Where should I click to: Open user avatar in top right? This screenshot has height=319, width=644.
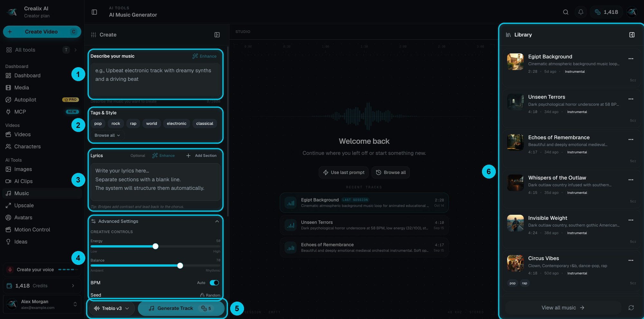632,12
